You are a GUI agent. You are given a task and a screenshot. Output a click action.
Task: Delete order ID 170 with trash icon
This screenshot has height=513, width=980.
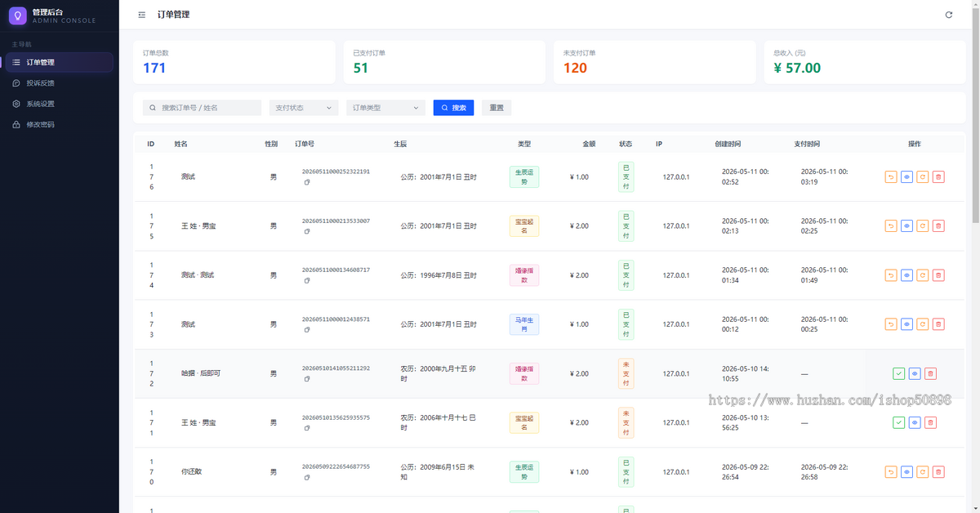pos(938,472)
